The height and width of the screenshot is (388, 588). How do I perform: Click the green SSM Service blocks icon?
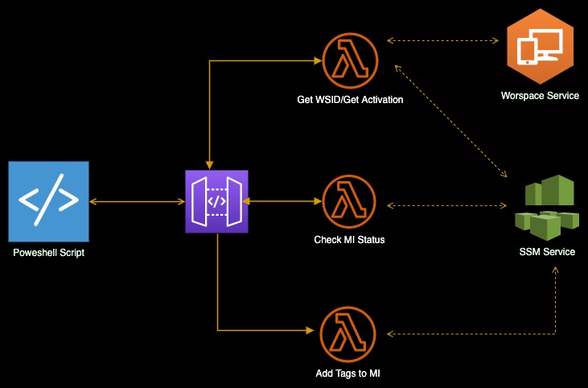pos(547,208)
